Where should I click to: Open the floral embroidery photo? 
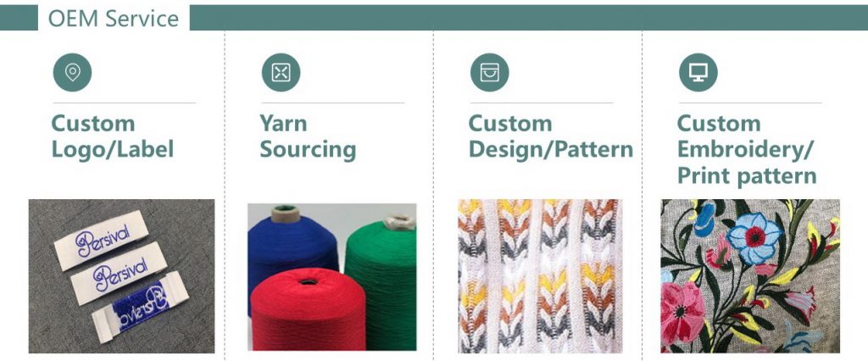[750, 275]
